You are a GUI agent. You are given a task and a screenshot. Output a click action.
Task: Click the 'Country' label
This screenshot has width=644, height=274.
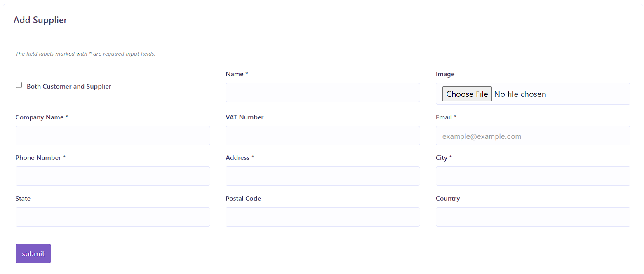tap(448, 199)
